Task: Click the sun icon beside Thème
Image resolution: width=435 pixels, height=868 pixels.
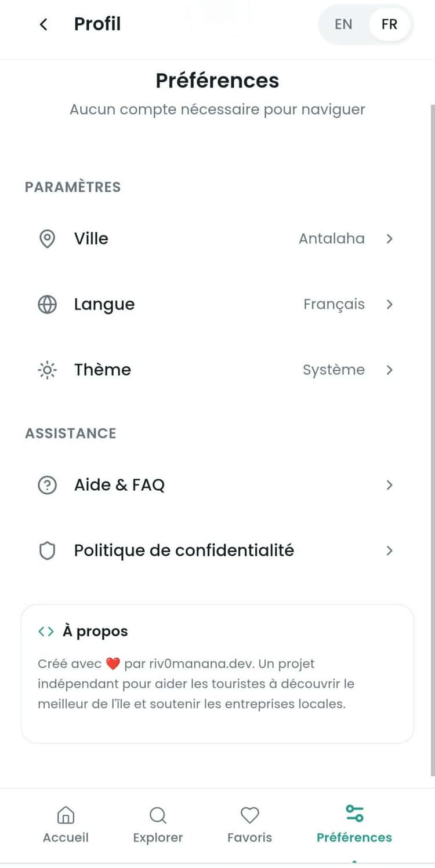Action: [47, 370]
